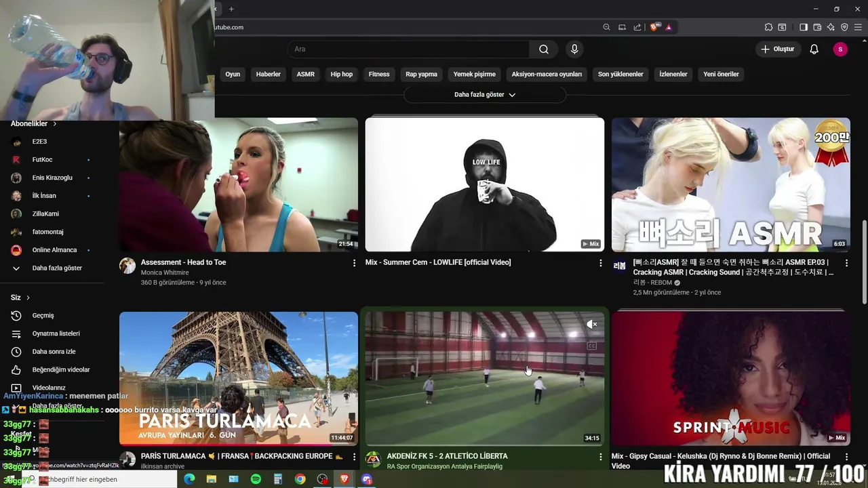The image size is (868, 488).
Task: Open Assessment - Head to Toe video thumbnail
Action: [x=239, y=185]
